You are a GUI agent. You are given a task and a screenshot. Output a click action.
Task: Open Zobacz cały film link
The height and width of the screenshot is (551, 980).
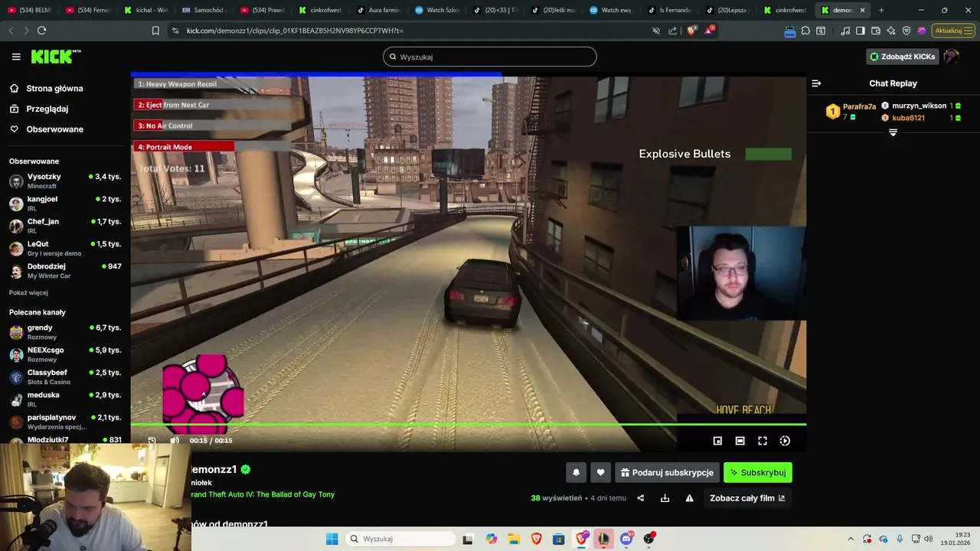click(747, 498)
